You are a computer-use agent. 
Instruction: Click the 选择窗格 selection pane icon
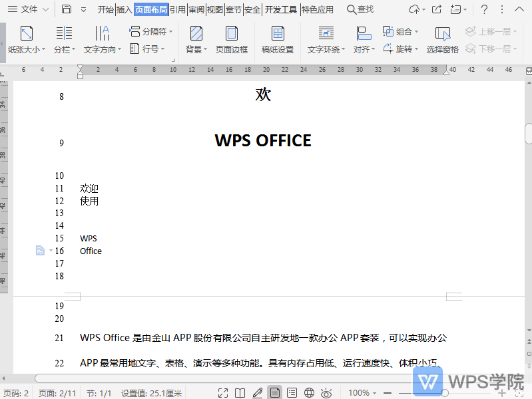click(x=442, y=33)
